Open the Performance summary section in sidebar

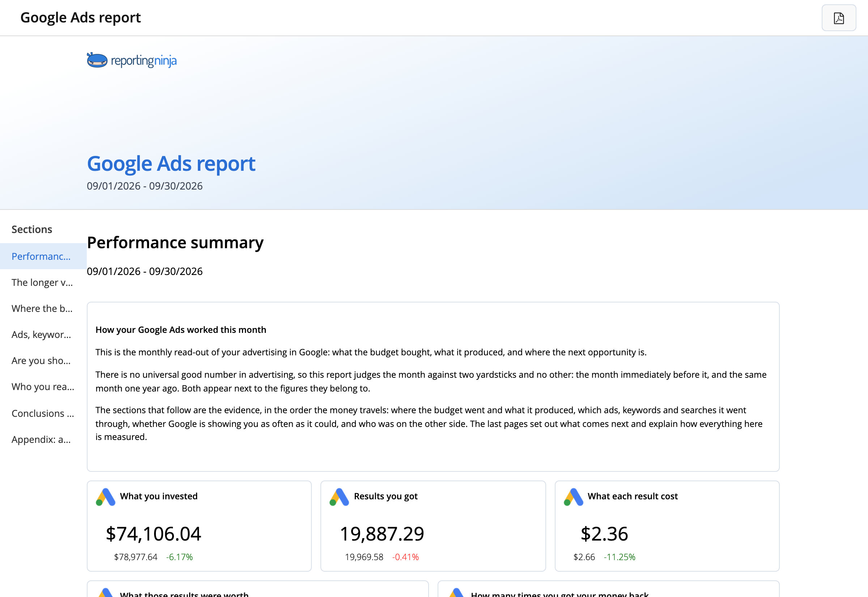(43, 256)
